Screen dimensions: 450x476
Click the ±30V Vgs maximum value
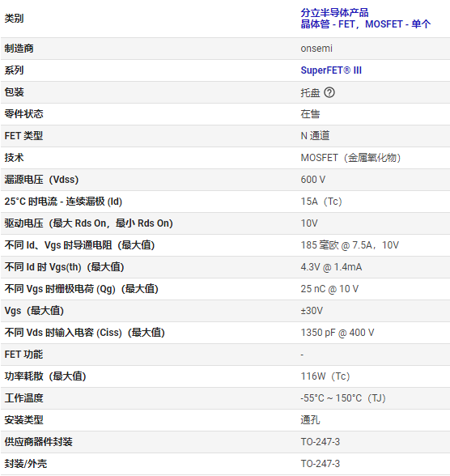coord(312,311)
